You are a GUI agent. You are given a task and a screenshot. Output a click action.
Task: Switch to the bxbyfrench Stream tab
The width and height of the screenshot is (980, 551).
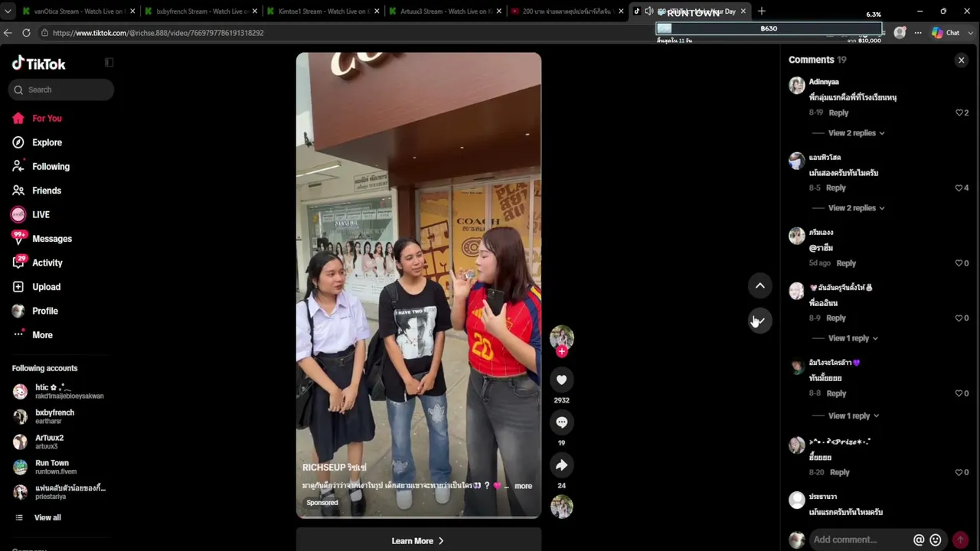201,11
